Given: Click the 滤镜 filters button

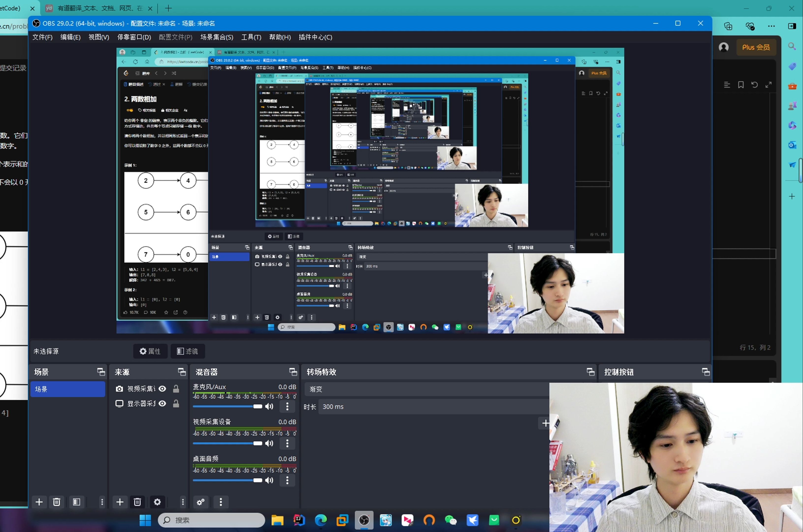Looking at the screenshot, I should (x=188, y=351).
